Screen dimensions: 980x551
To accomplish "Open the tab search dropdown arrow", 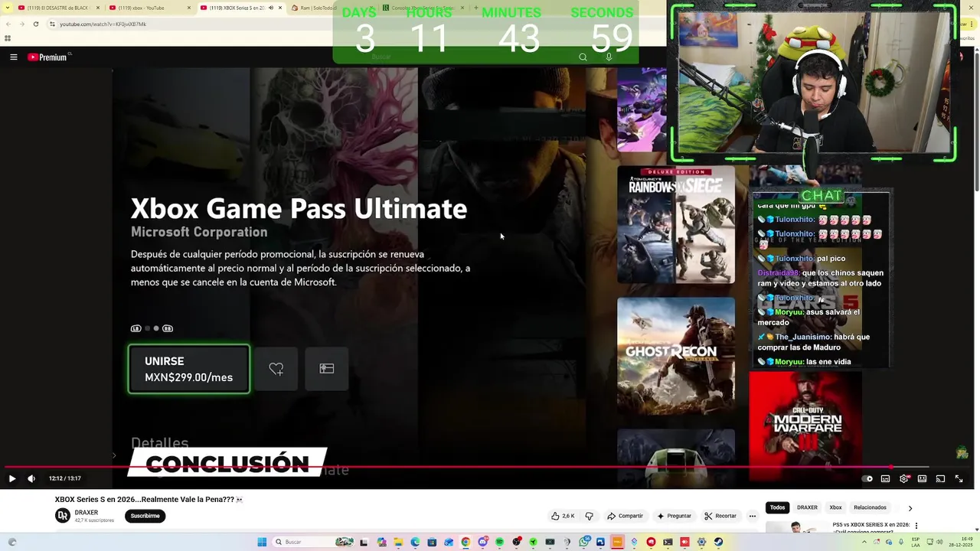I will 8,8.
